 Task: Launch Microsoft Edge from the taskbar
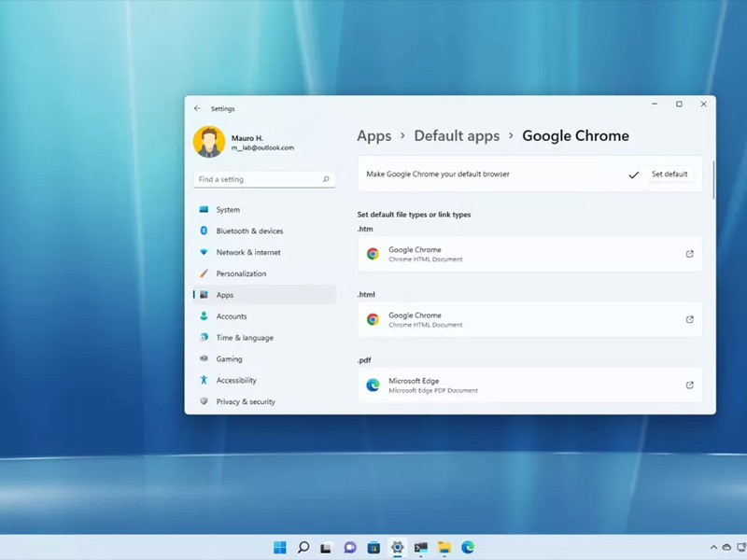pos(468,548)
